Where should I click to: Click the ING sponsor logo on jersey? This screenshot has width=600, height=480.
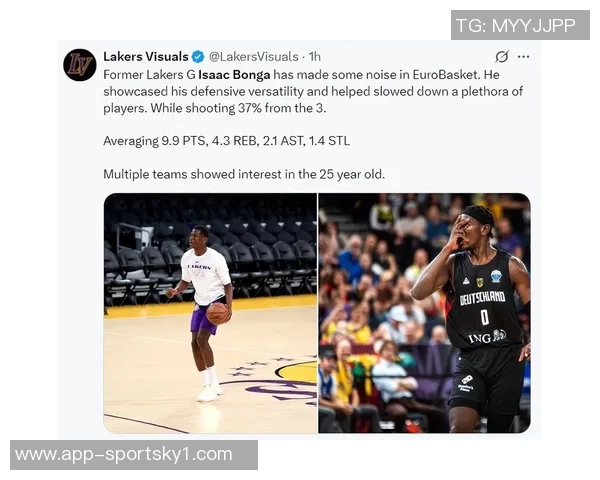487,337
